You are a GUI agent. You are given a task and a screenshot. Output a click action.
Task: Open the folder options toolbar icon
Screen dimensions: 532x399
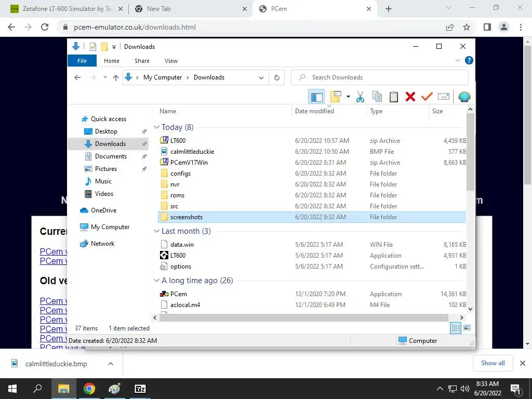336,97
